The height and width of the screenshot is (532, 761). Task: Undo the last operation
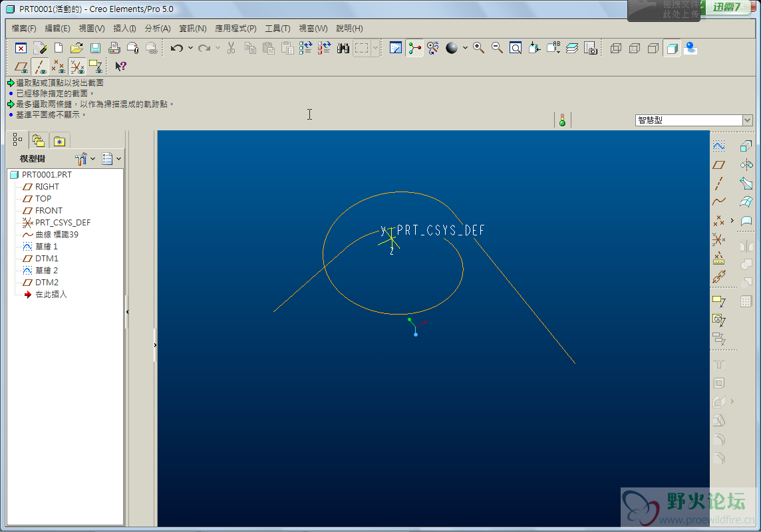177,48
